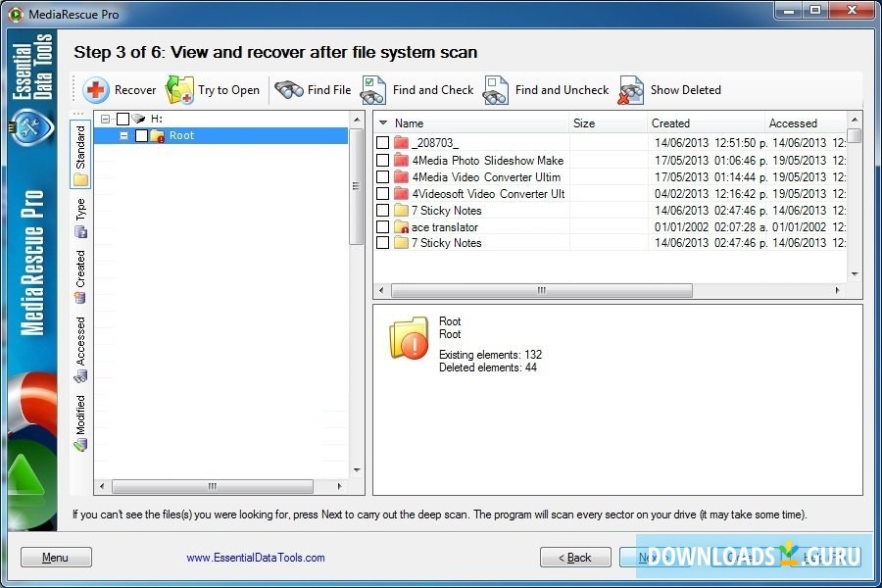Select the _208703_ folder name
Screen dimensions: 882x588
[x=434, y=143]
